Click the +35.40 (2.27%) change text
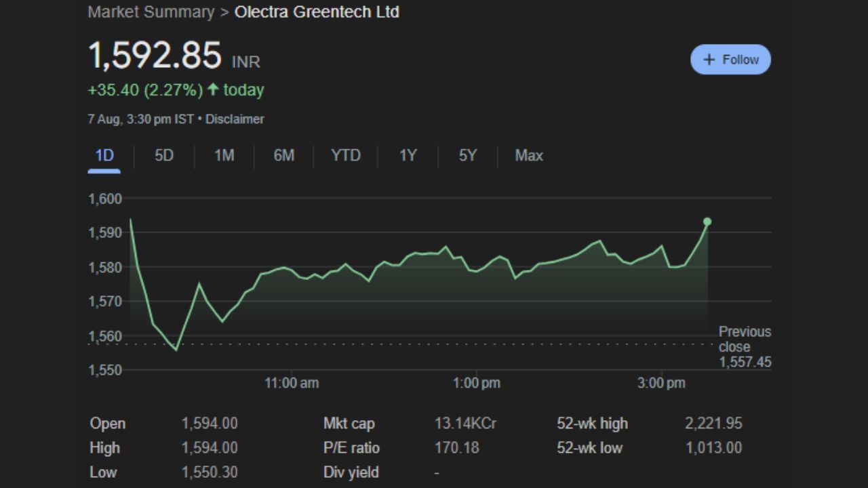The width and height of the screenshot is (868, 488). coord(145,90)
